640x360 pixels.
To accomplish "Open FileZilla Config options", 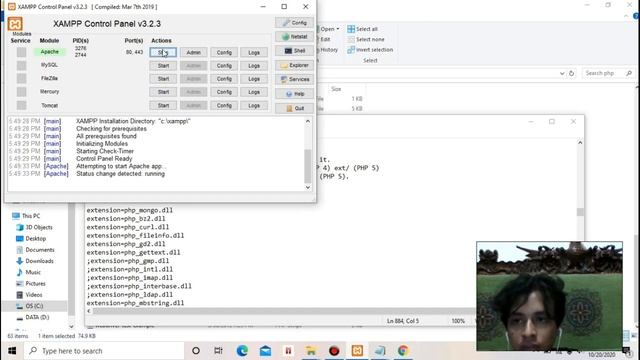I will [224, 79].
